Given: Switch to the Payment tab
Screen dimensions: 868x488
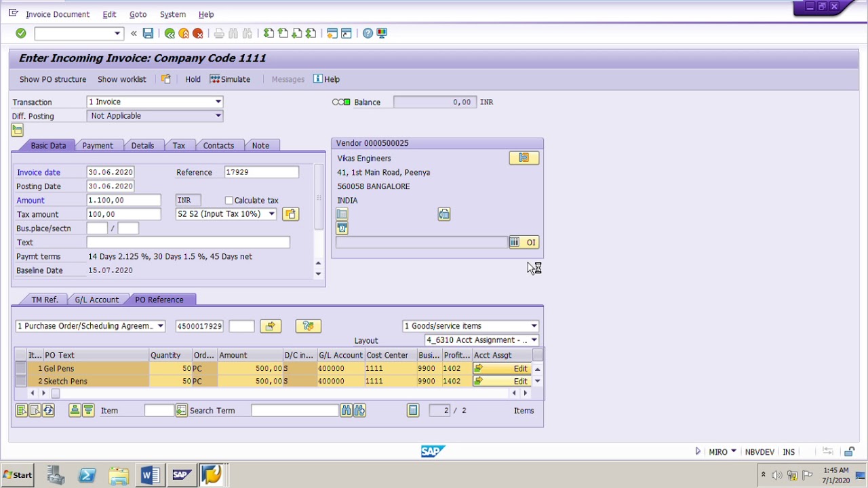Looking at the screenshot, I should [98, 146].
